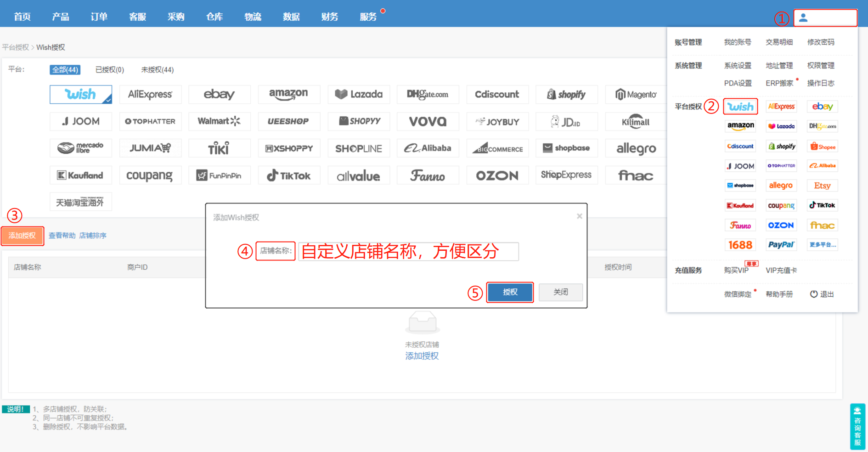Screen dimensions: 868x452
Task: Filter platforms by 全部(44)
Action: tap(65, 70)
